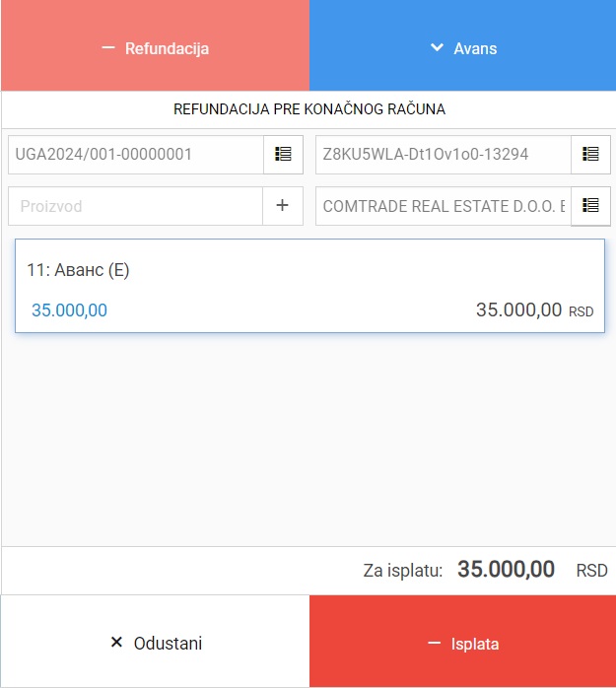The width and height of the screenshot is (616, 688).
Task: Select the Refundacija tab
Action: pyautogui.click(x=156, y=45)
